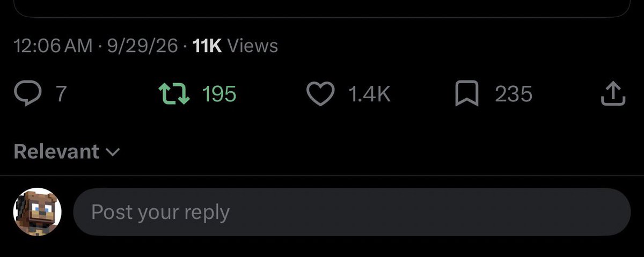Click the 1.4K likes count

click(369, 94)
